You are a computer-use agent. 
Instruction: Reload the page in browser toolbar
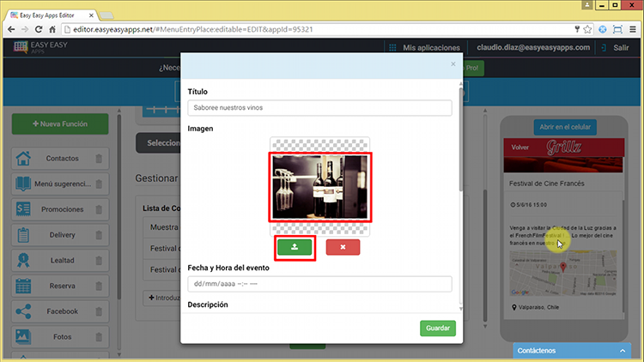39,28
